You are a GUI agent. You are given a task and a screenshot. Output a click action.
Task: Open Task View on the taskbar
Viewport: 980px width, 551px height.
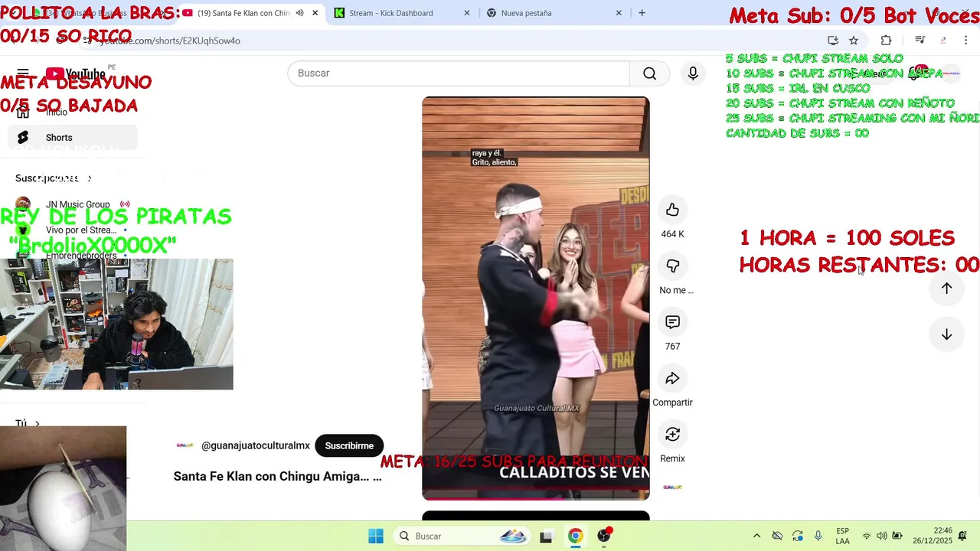pos(546,536)
